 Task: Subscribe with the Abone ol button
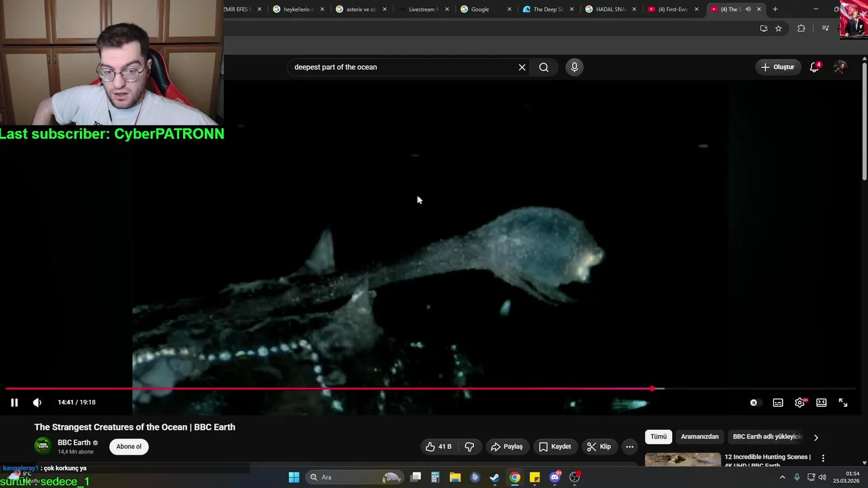129,447
